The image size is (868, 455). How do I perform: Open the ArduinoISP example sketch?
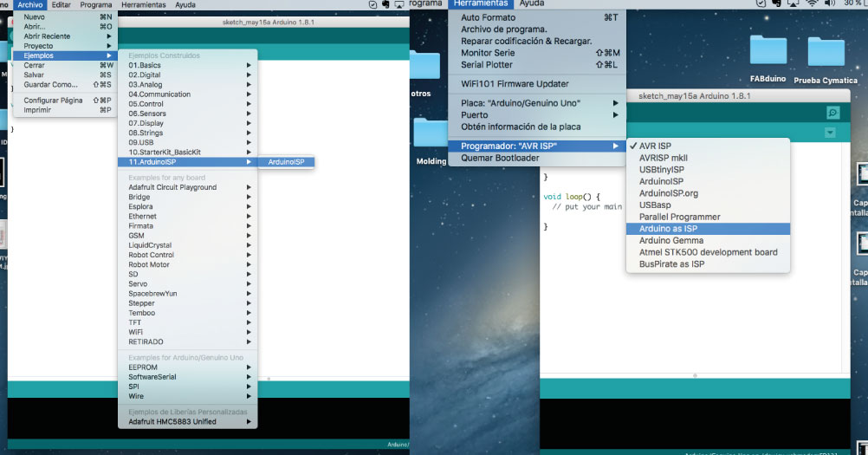point(286,162)
